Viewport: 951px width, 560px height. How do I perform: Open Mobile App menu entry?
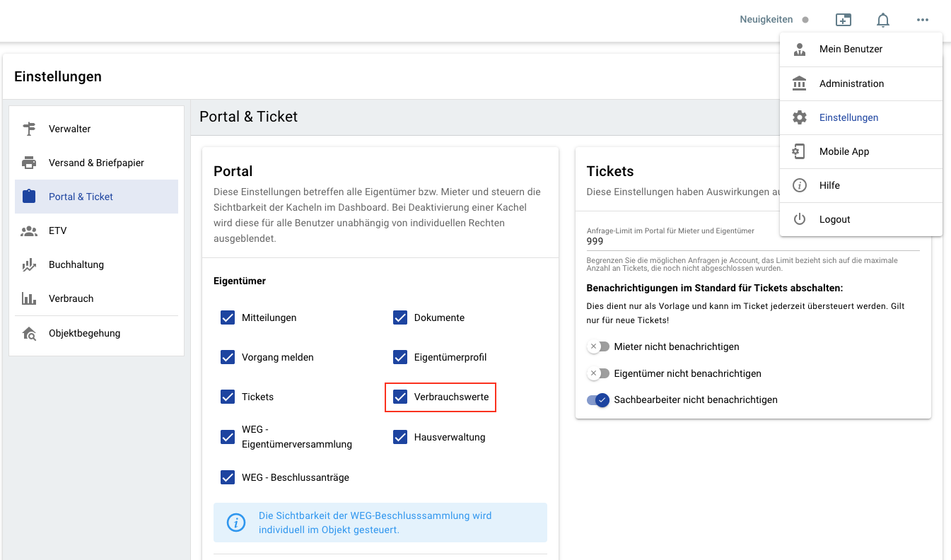click(861, 151)
